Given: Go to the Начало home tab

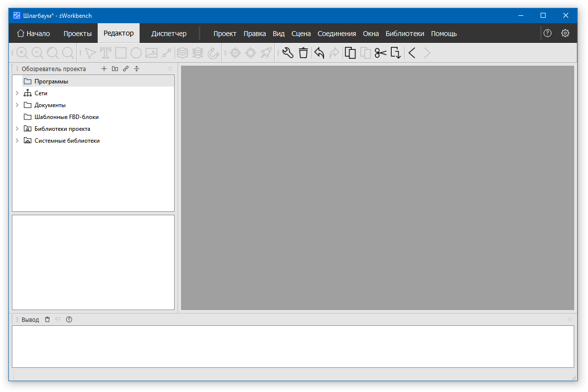Looking at the screenshot, I should point(34,34).
